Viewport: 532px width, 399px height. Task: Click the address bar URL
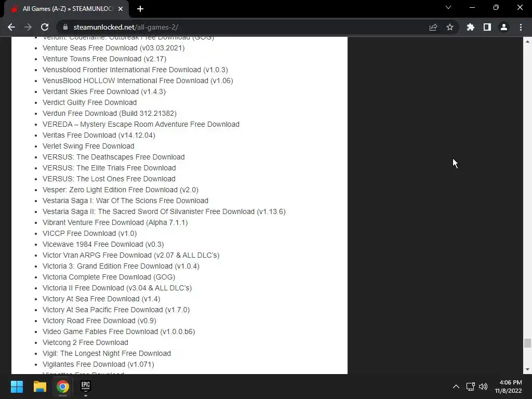click(126, 27)
